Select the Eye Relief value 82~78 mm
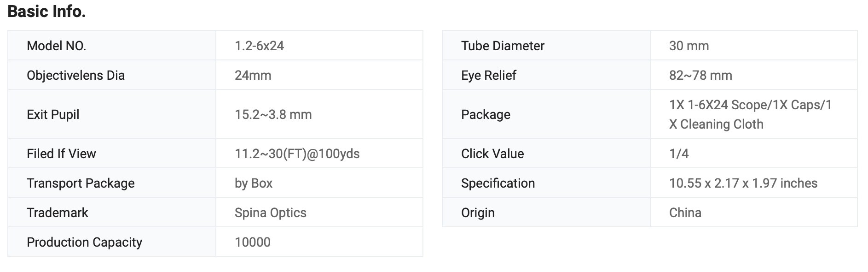 click(700, 75)
